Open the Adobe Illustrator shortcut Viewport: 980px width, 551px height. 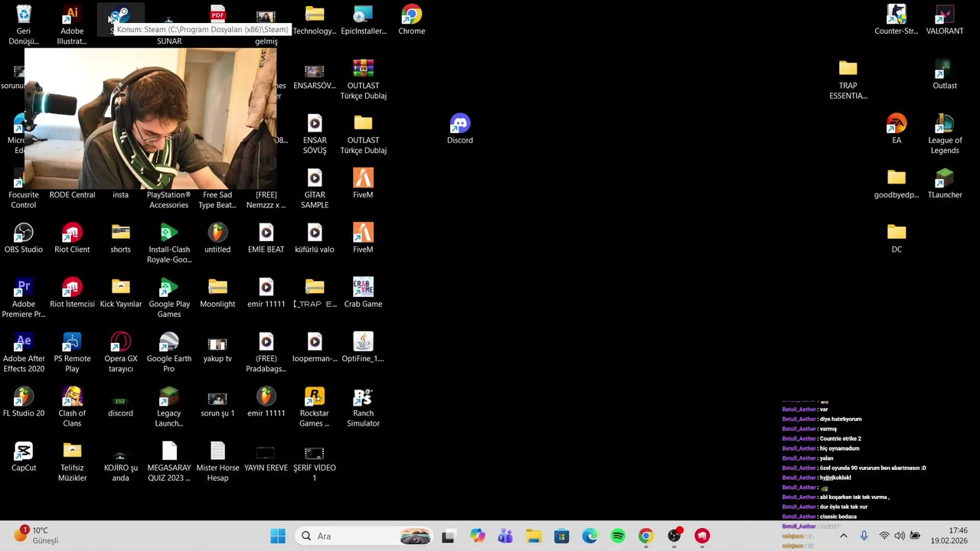coord(72,25)
